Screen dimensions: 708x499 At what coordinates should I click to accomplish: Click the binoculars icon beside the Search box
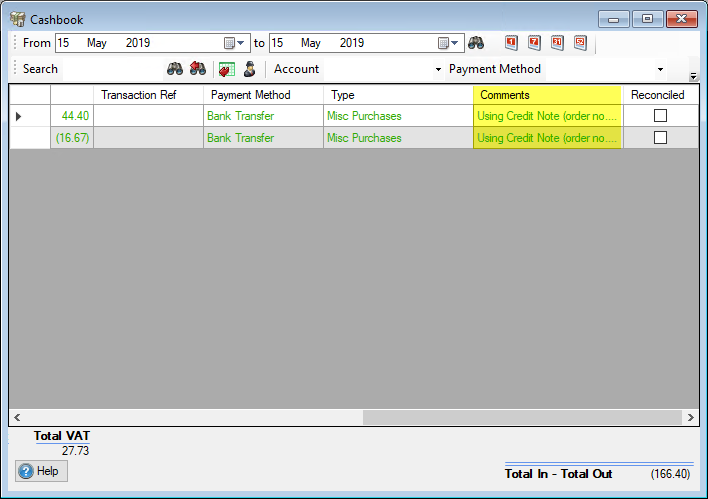(x=175, y=69)
